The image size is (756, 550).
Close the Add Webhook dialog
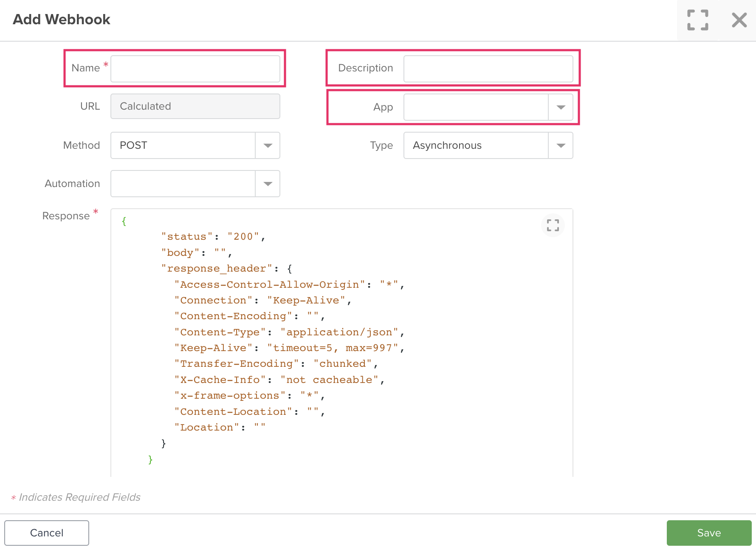(x=739, y=20)
